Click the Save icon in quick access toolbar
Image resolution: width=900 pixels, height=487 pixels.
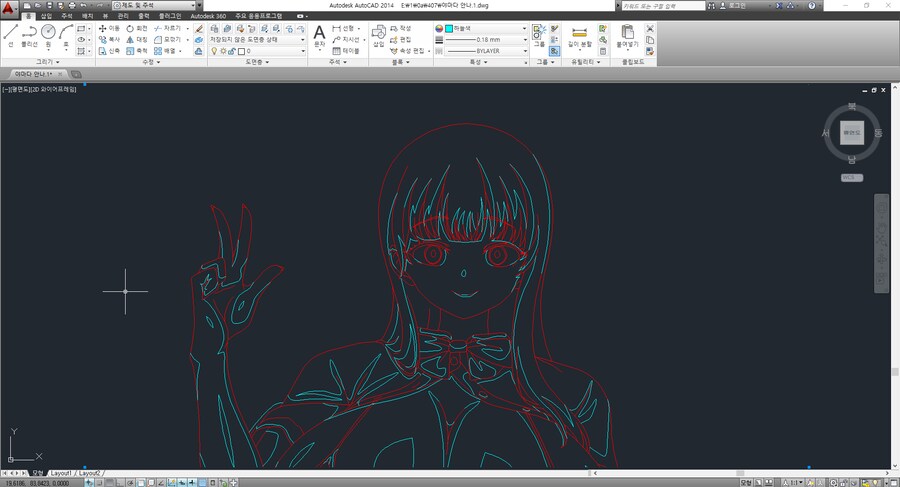click(x=49, y=5)
